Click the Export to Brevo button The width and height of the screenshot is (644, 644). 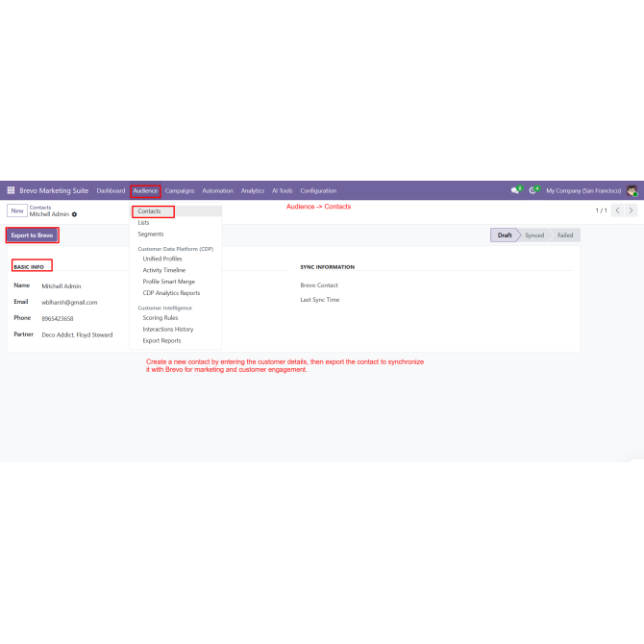[32, 235]
